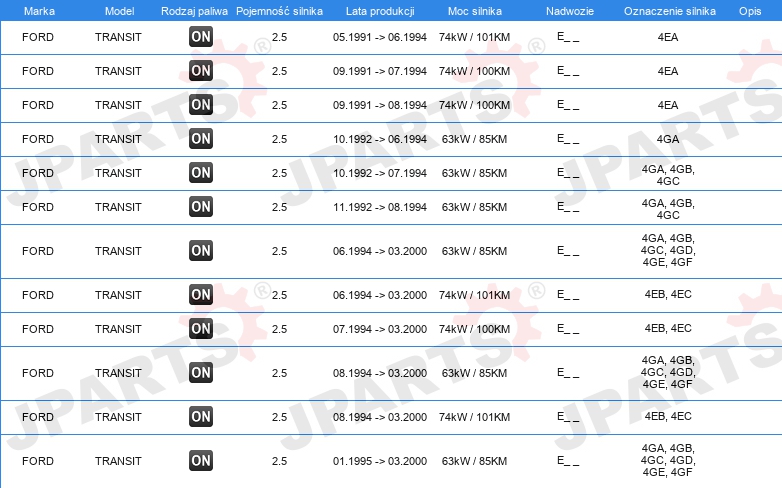Select the E_ _ body cell in the 01.1995 -> 03.2000 row
782x488 pixels.
[568, 460]
